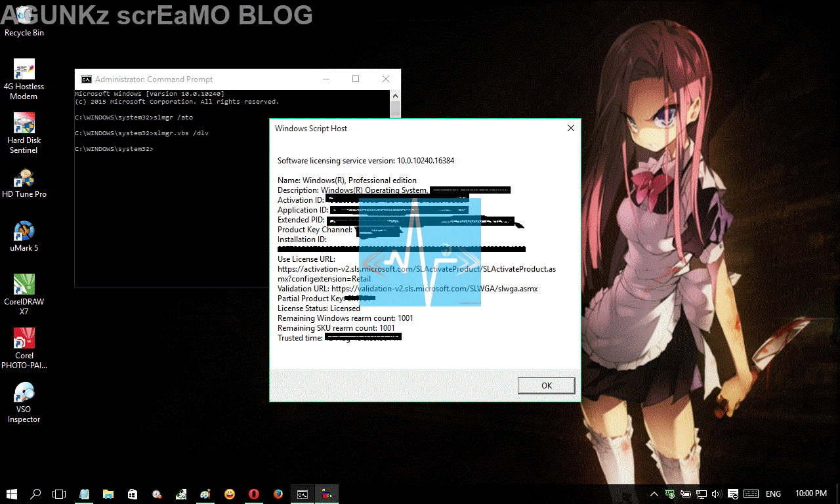The image size is (840, 504).
Task: Click green network adapter tray icon
Action: pos(670,494)
